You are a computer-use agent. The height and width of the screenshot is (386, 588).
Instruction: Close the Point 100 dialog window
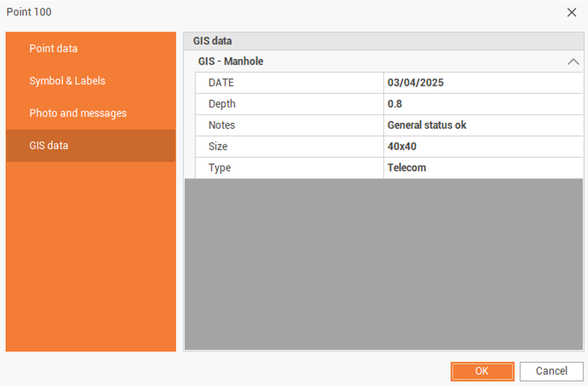pos(572,12)
